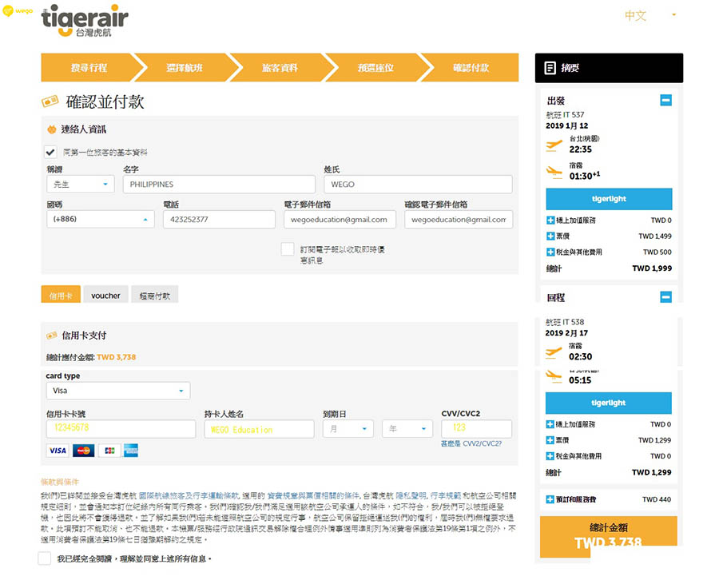This screenshot has width=719, height=588.
Task: Click the total payable TWD 3,738 text
Action: [117, 357]
